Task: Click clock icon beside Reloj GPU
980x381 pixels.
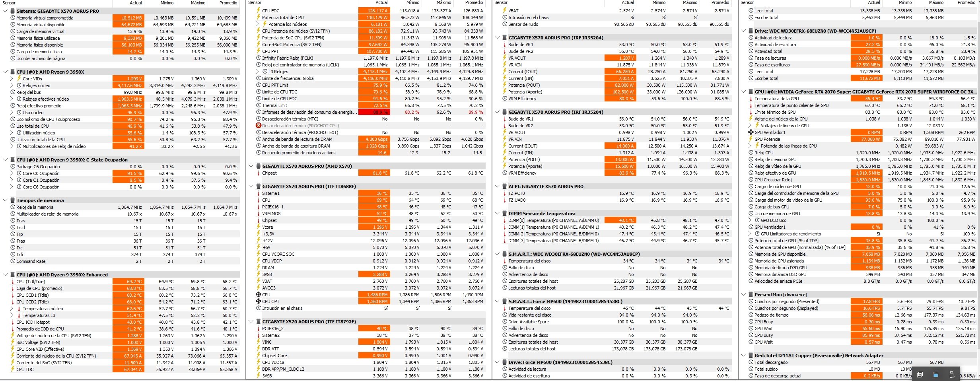Action: tap(751, 153)
